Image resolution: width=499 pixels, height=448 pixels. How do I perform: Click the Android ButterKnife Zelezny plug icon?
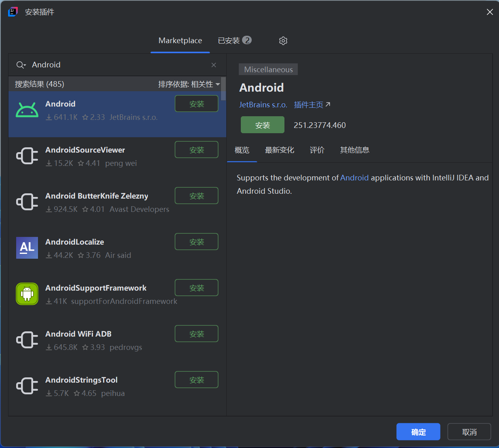pos(27,202)
